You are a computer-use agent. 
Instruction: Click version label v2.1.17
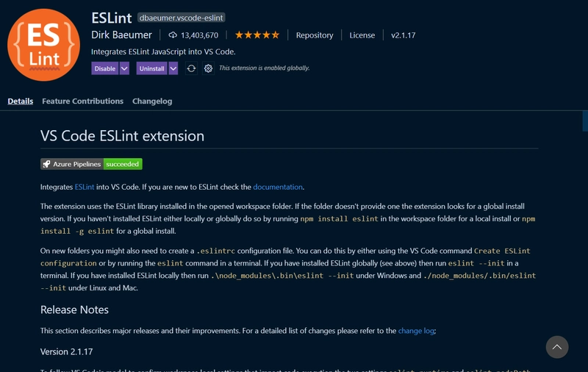click(x=403, y=35)
